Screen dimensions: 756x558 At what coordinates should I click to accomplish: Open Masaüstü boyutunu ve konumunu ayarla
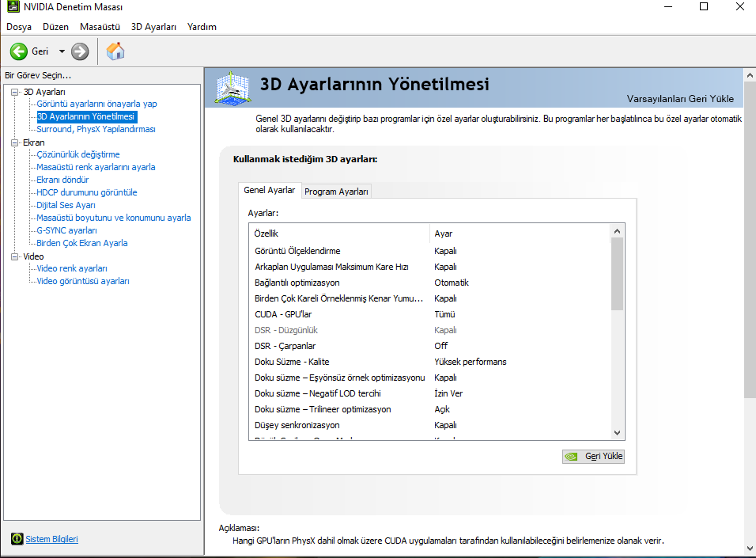(x=114, y=218)
